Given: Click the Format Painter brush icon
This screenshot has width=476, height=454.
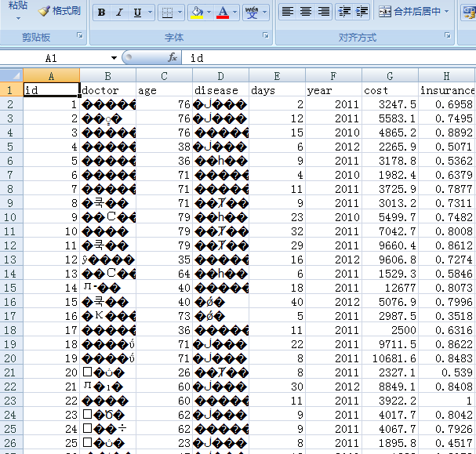Looking at the screenshot, I should [x=44, y=12].
